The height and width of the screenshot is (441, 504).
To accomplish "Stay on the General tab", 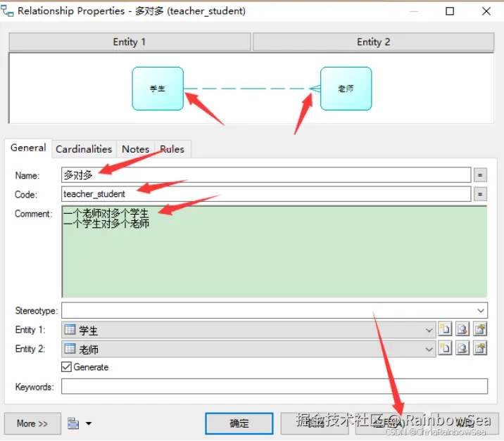I will tap(28, 148).
